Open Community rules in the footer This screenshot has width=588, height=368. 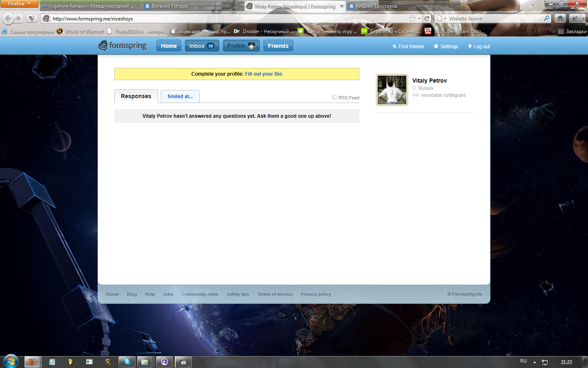coord(200,294)
